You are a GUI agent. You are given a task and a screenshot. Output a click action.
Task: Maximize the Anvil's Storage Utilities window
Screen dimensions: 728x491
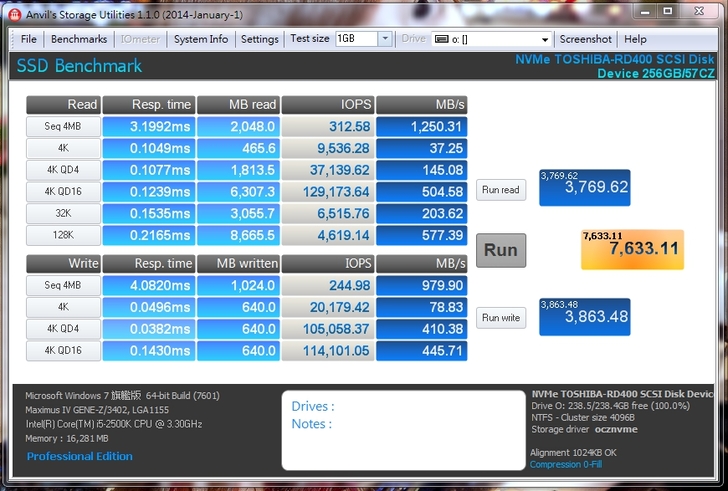pos(668,12)
